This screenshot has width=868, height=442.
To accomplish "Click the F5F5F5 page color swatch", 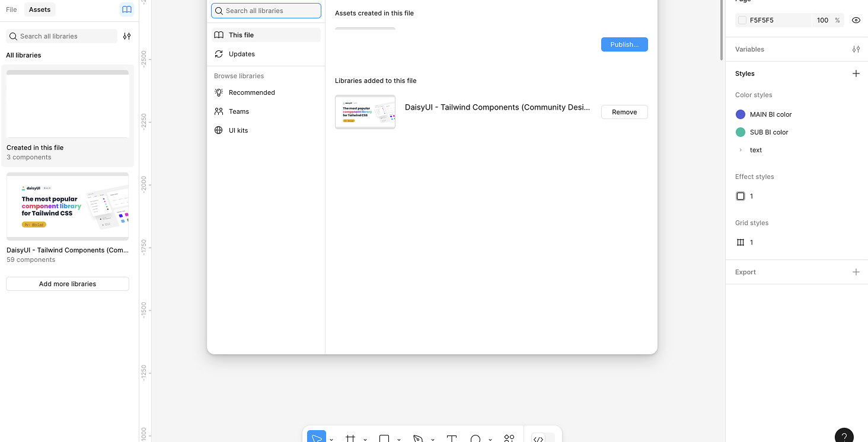I will (742, 20).
